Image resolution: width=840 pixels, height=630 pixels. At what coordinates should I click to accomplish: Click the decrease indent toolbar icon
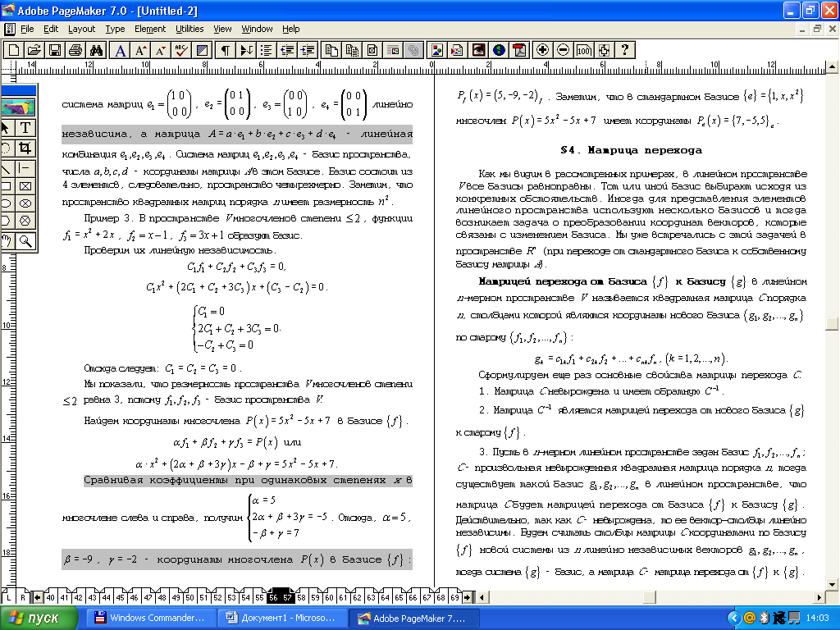point(287,50)
